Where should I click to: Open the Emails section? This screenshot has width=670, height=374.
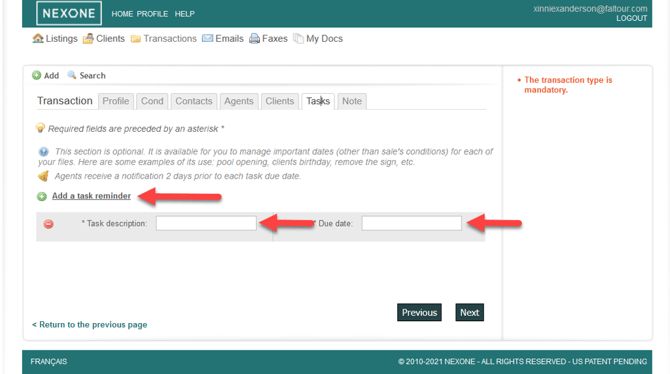coord(229,38)
